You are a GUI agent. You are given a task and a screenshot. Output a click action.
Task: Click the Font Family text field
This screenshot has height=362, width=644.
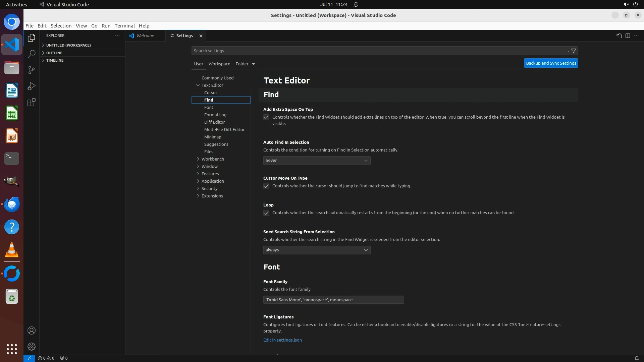[333, 300]
